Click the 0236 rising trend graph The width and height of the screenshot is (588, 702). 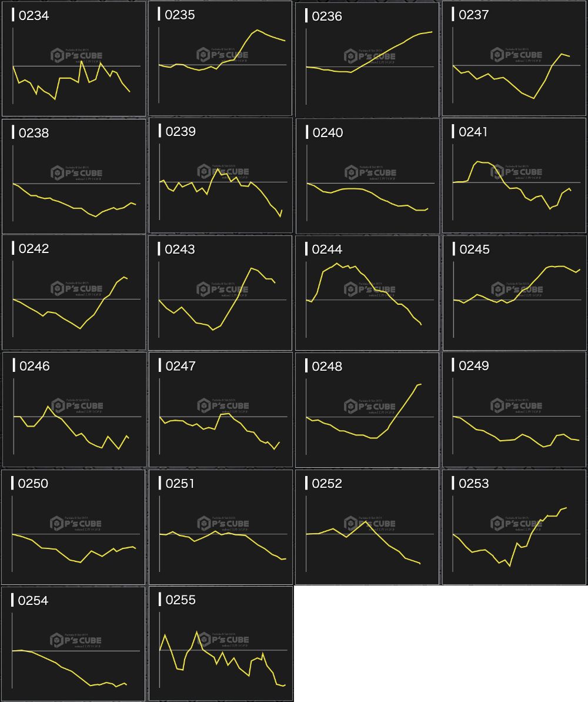[367, 59]
